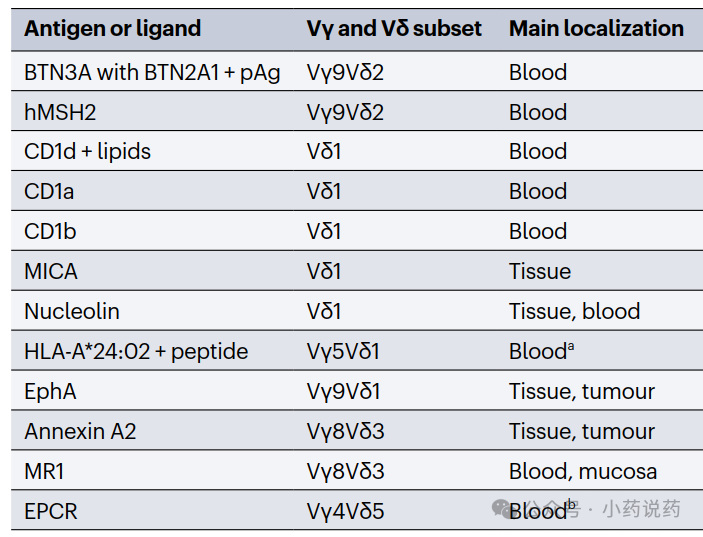This screenshot has width=703, height=537.
Task: Click the MR1 row label
Action: [x=44, y=471]
